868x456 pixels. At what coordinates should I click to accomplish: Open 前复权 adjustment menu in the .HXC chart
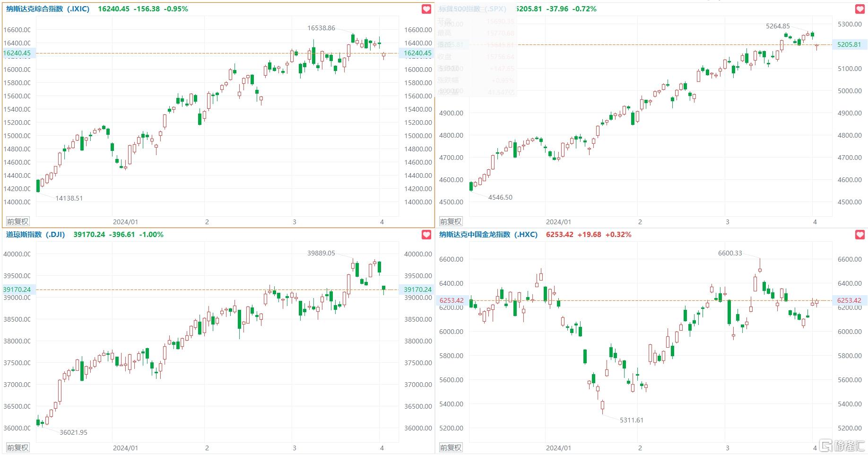point(451,447)
